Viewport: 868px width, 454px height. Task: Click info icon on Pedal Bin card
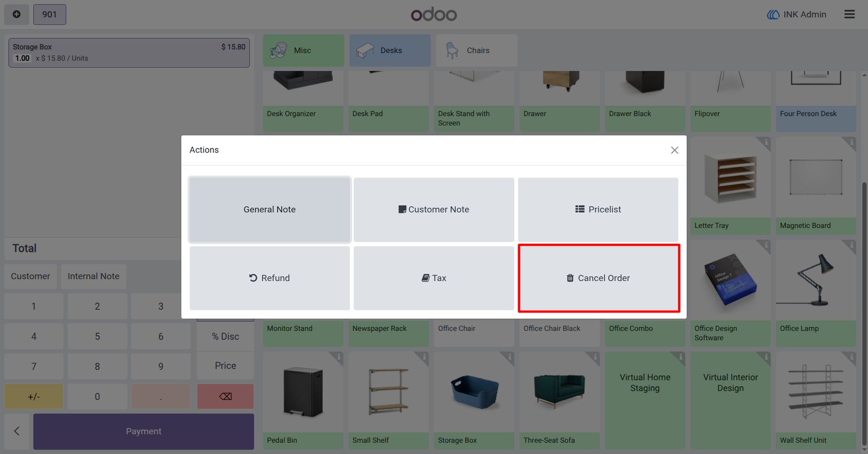(339, 357)
